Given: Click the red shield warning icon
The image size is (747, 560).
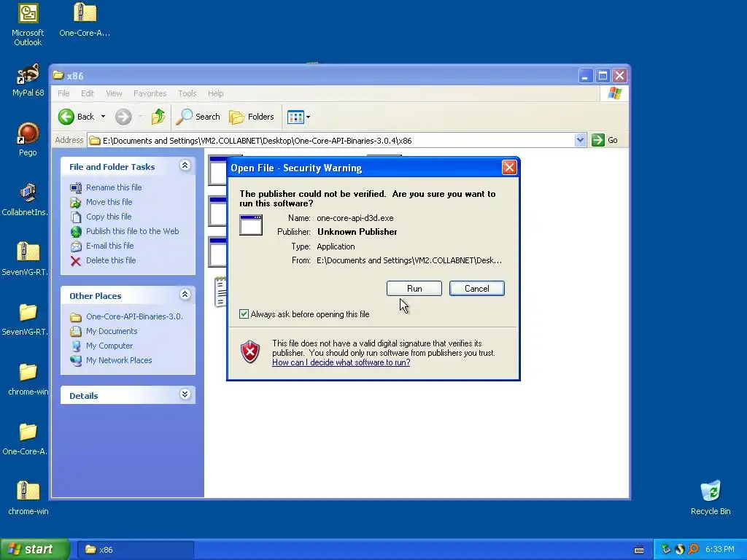Looking at the screenshot, I should point(250,352).
